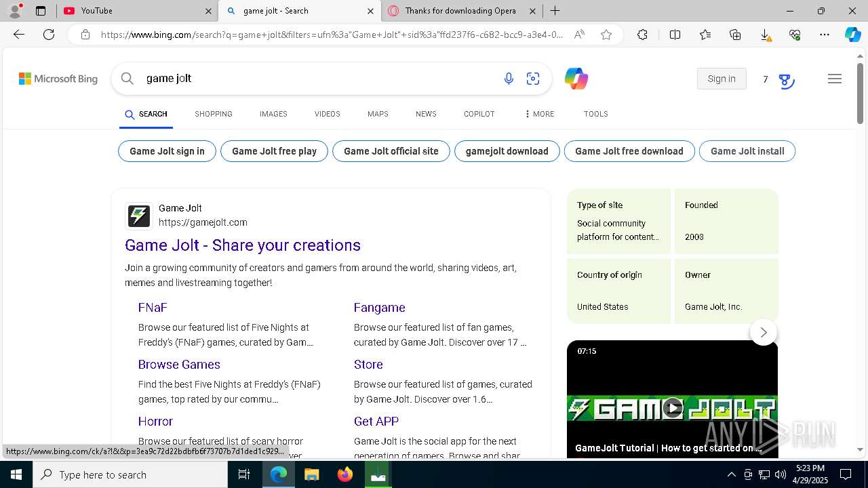Open Task View on taskbar
Viewport: 868px width, 488px height.
(244, 474)
